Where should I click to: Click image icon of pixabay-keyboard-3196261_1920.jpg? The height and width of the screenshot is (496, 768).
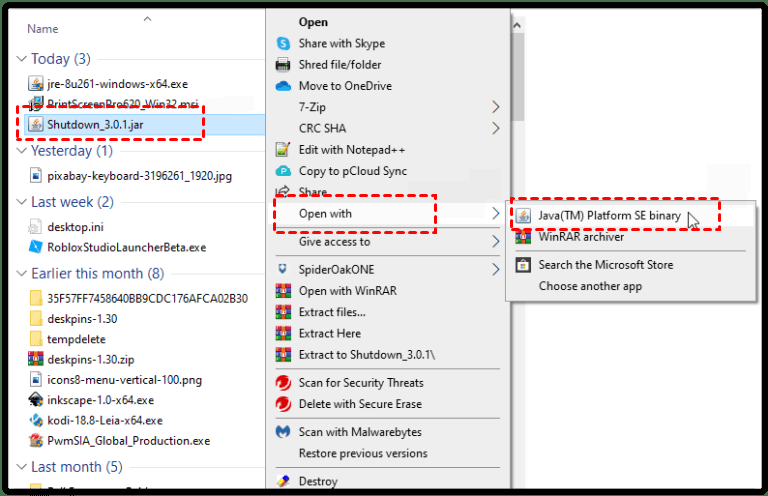[36, 175]
